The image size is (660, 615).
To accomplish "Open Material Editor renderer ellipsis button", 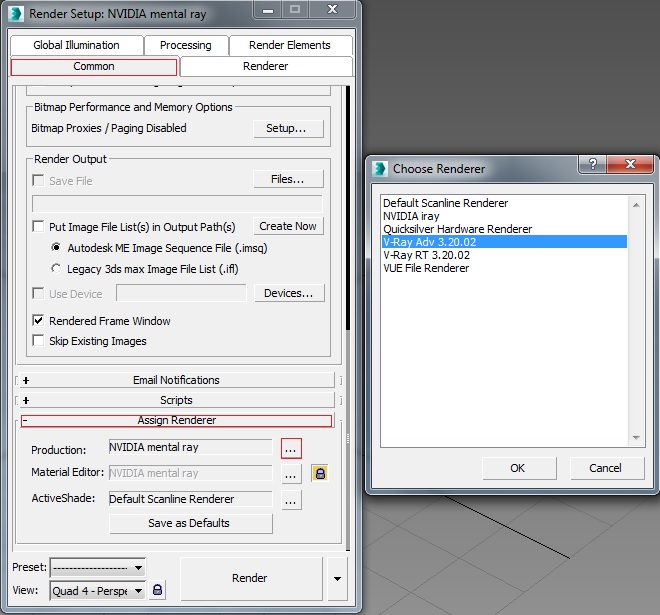I will coord(291,474).
